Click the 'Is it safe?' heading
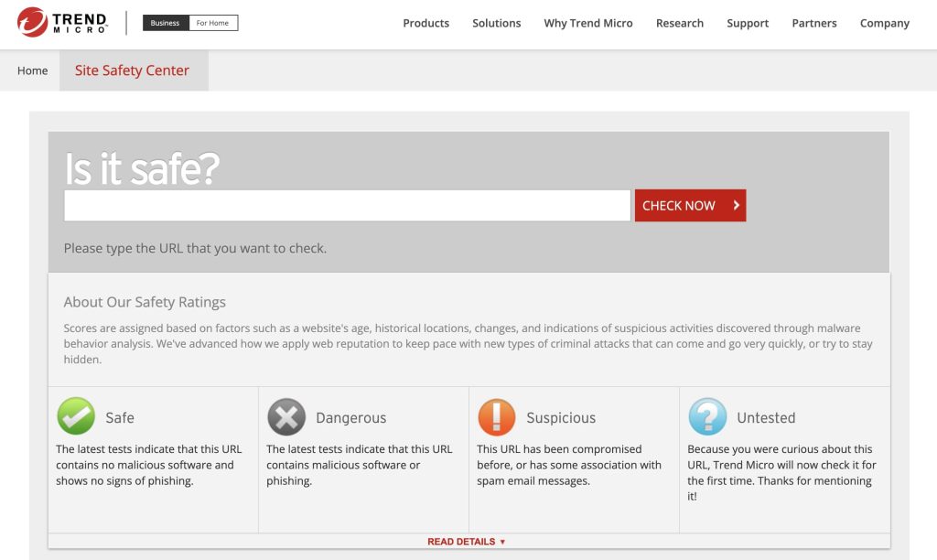 pos(142,168)
